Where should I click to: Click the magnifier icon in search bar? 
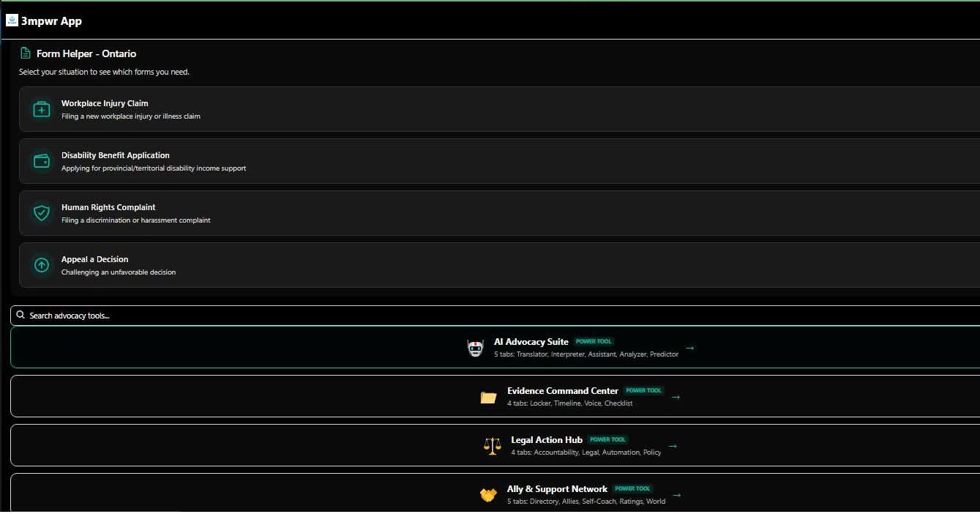pos(20,315)
